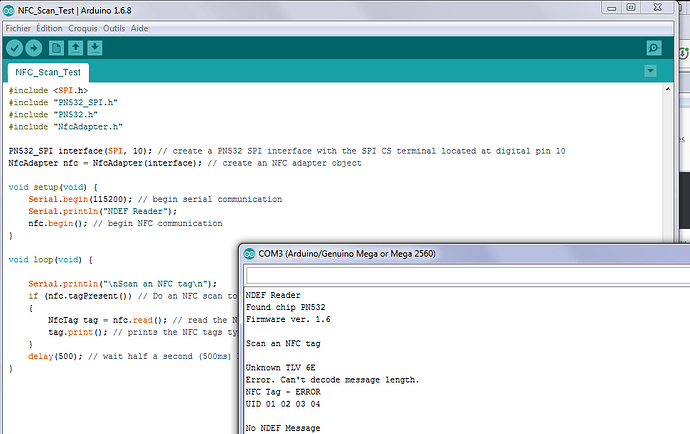Expand the tab options dropdown arrow
The width and height of the screenshot is (690, 434).
click(650, 71)
